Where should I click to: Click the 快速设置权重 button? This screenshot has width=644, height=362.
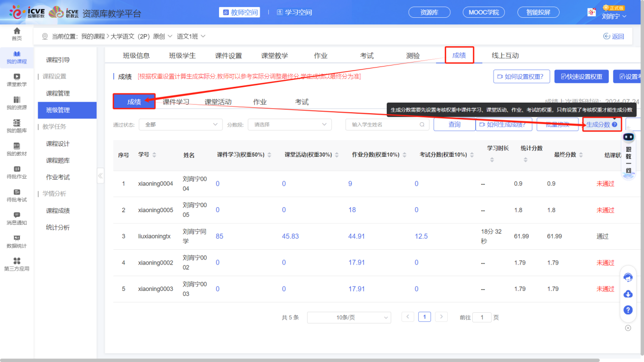click(581, 77)
